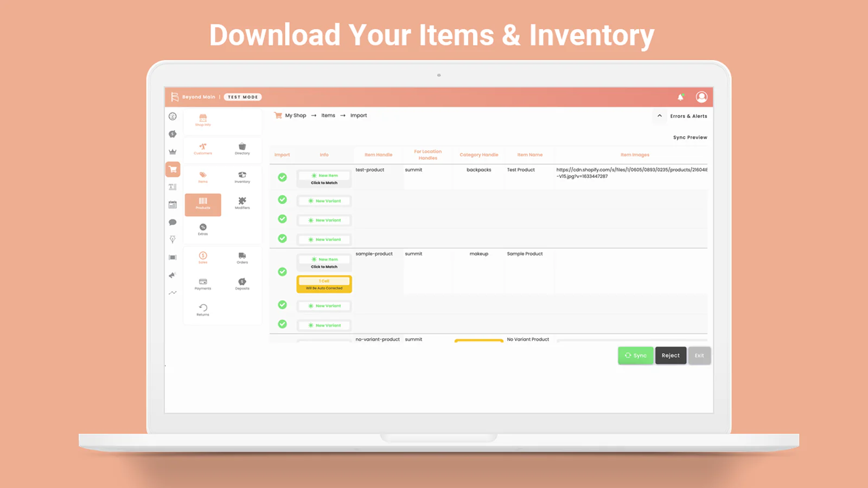Click Sync button
This screenshot has width=868, height=488.
click(635, 356)
